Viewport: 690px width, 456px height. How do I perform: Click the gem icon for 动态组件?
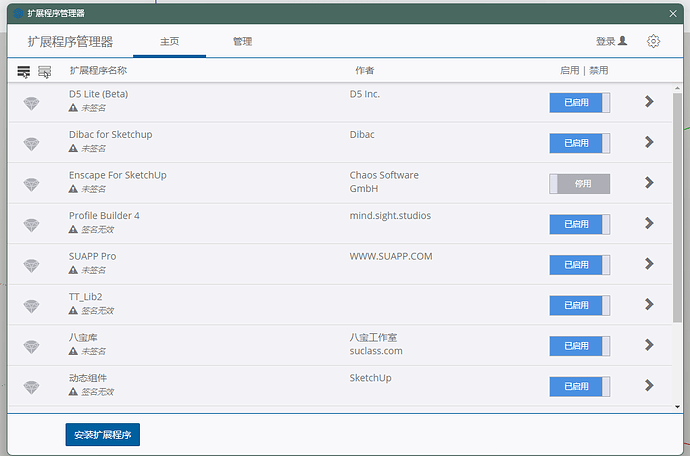31,387
